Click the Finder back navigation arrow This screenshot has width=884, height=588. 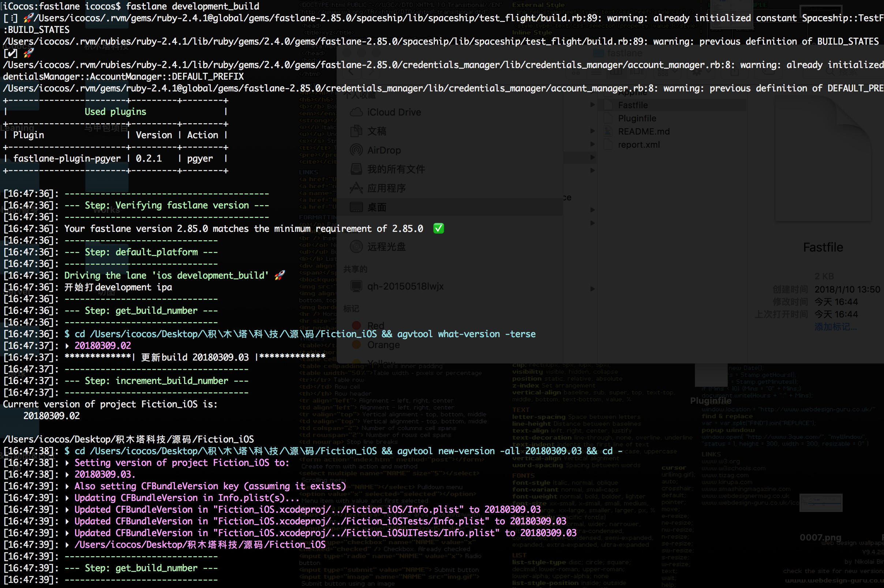coord(351,71)
